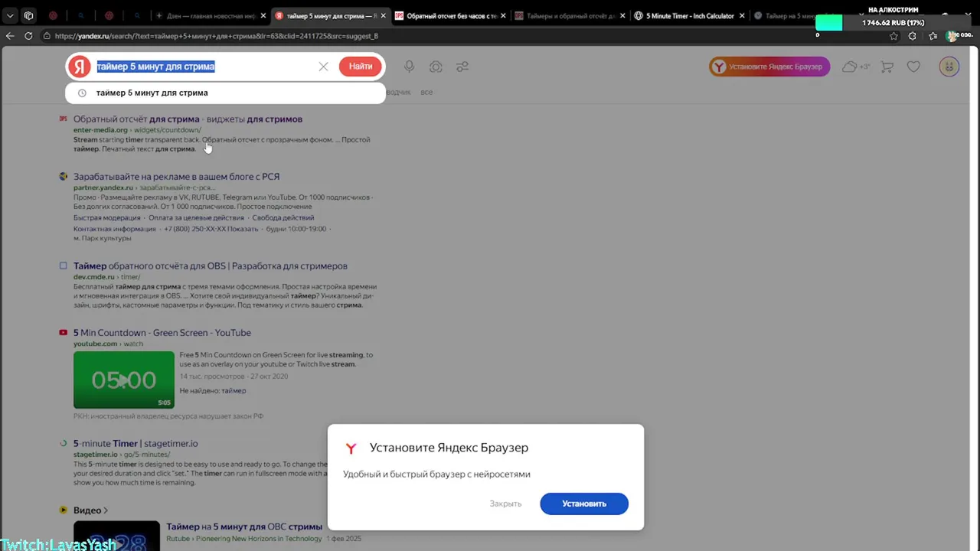Open result Таймер обратного отсчёта для OBS
This screenshot has height=551, width=980.
click(211, 266)
